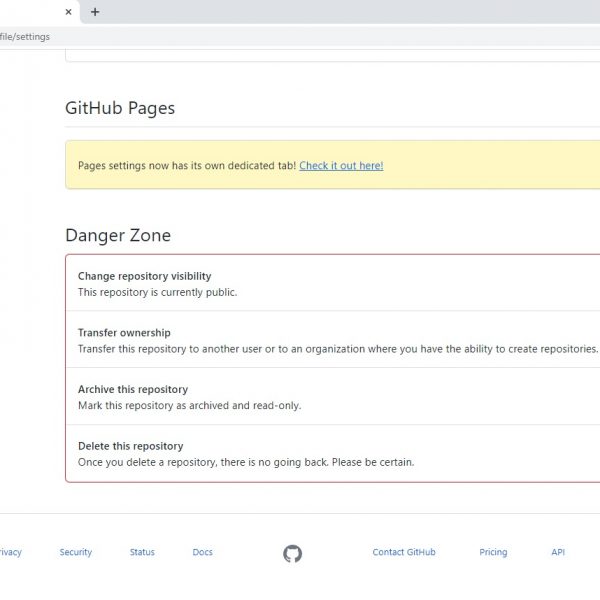
Task: Click the yellow Pages settings notice banner
Action: [x=480, y=166]
